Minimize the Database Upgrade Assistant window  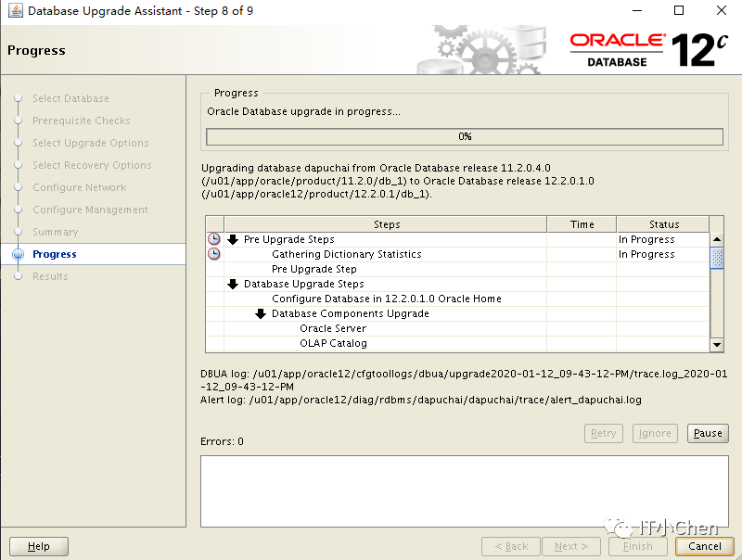[x=637, y=10]
